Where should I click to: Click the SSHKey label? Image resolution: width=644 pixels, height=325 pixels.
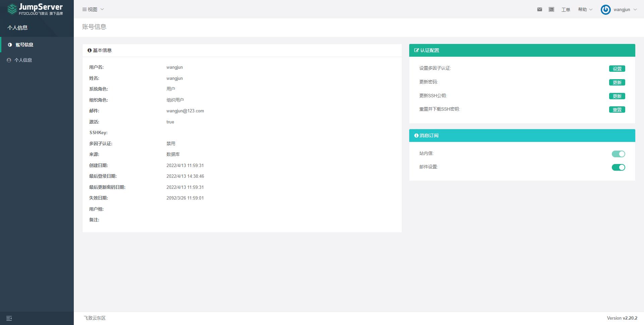98,133
